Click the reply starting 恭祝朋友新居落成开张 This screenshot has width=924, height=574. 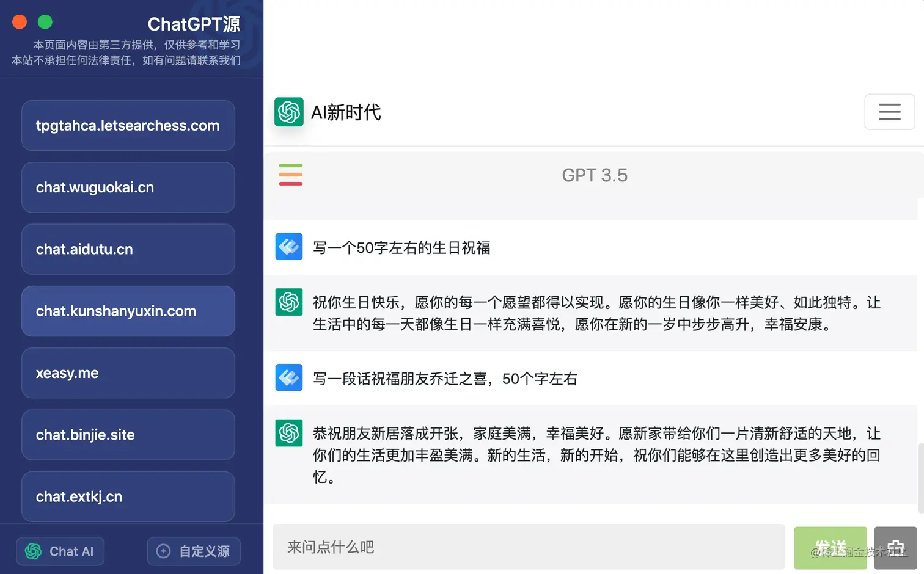597,455
